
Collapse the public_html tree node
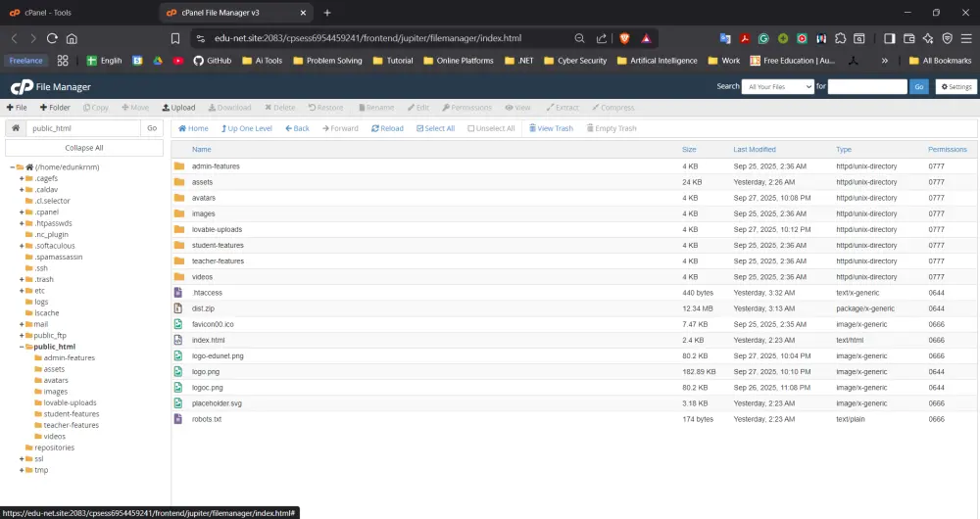(x=22, y=347)
